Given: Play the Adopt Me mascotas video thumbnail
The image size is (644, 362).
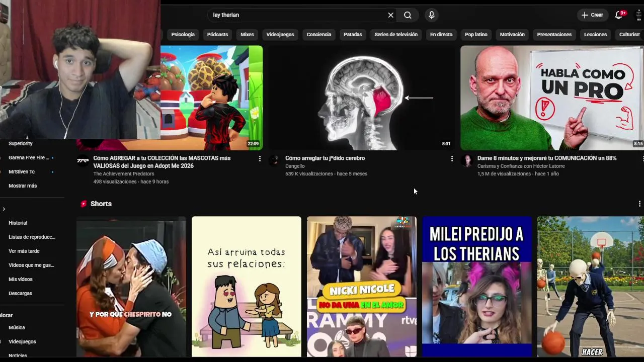Looking at the screenshot, I should pyautogui.click(x=211, y=98).
